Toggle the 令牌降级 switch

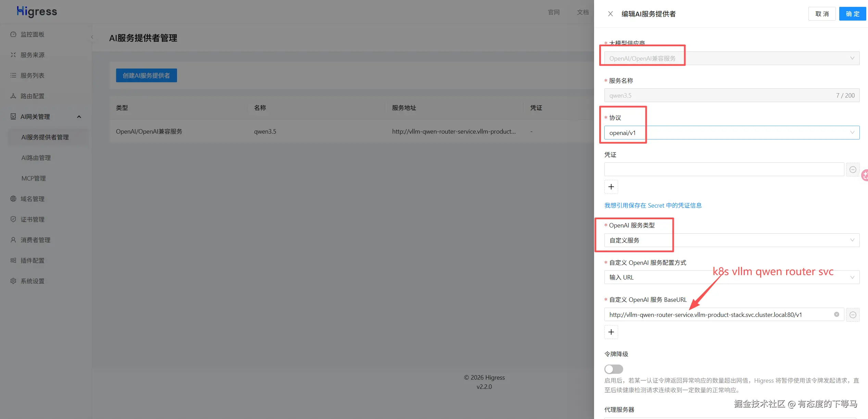(613, 369)
